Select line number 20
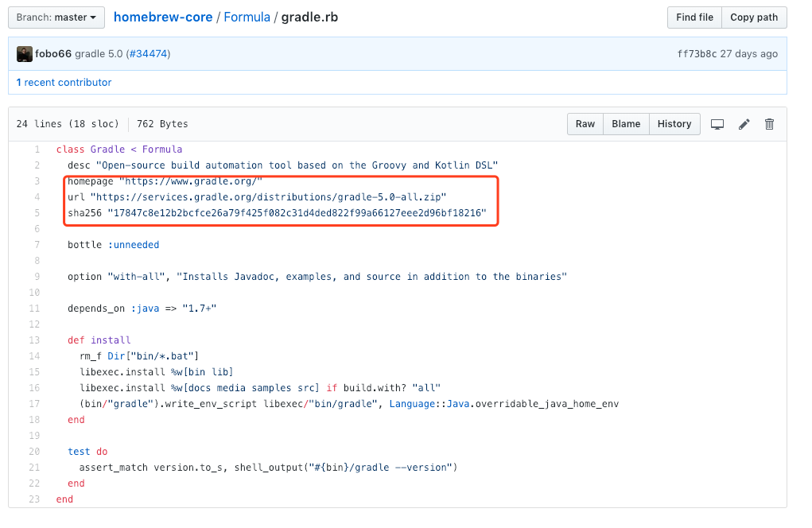812x528 pixels. click(34, 452)
